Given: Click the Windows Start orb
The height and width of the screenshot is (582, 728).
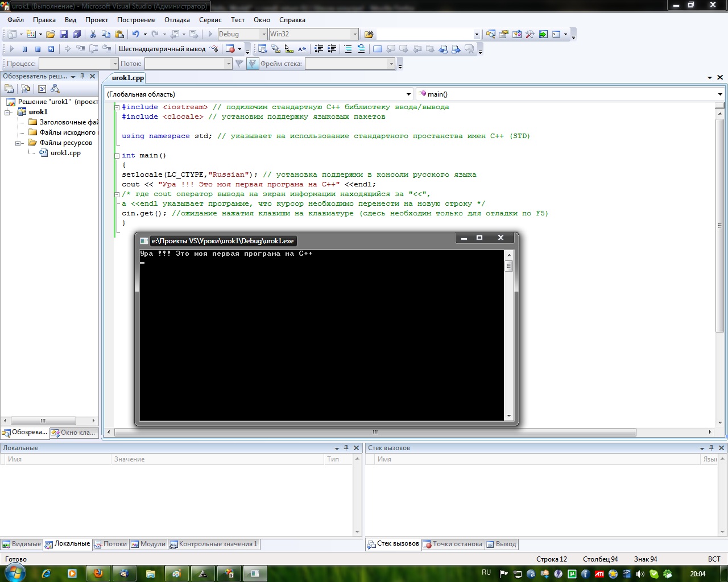Looking at the screenshot, I should (x=14, y=573).
